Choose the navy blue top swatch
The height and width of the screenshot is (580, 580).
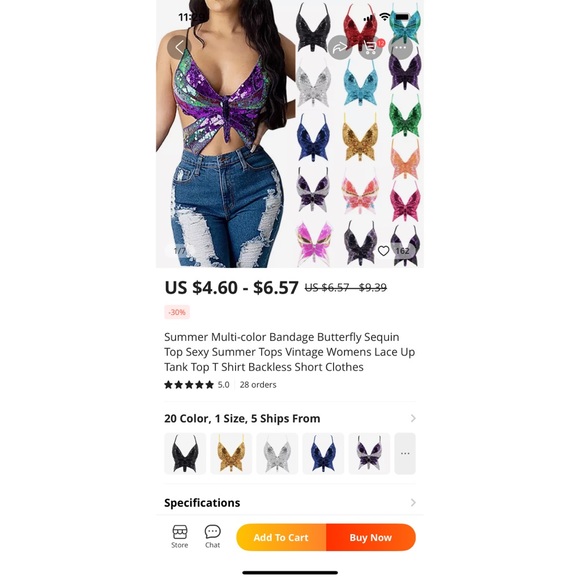pos(323,453)
